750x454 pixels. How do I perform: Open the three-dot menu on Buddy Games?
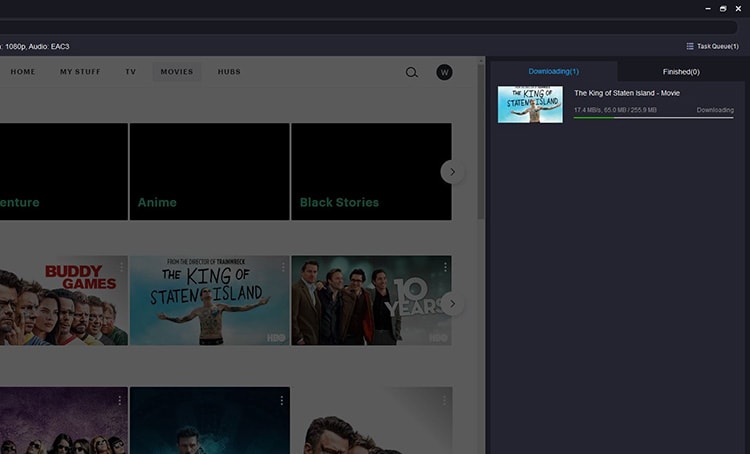tap(121, 267)
